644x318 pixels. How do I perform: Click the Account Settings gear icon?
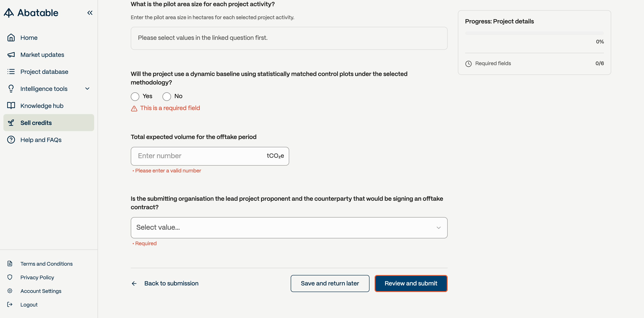point(10,291)
